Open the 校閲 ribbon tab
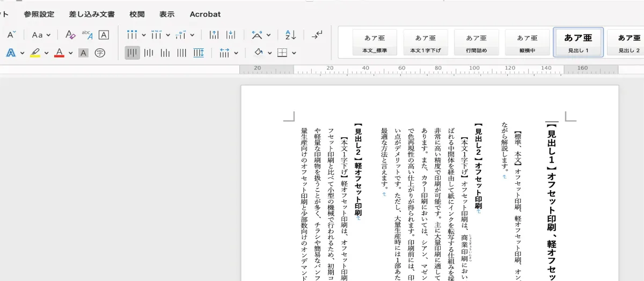The image size is (644, 281). [x=137, y=14]
